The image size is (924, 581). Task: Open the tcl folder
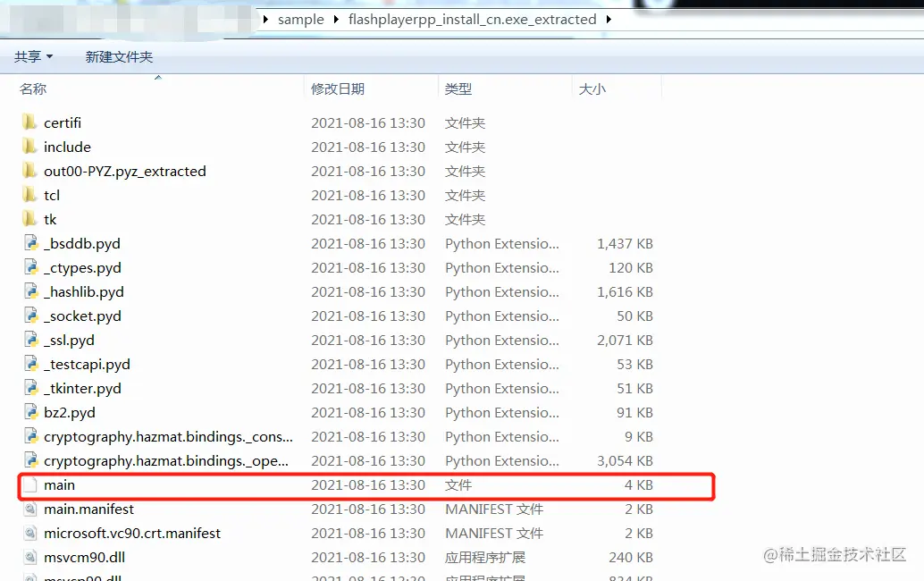[x=52, y=195]
